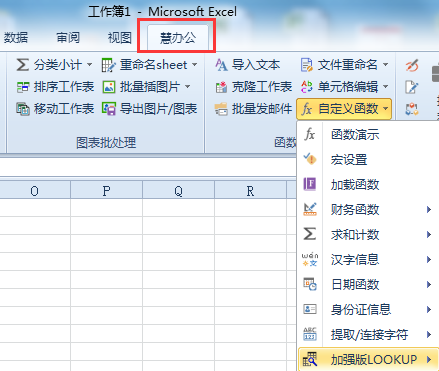Image resolution: width=439 pixels, height=371 pixels.
Task: Choose 函数演示 from the menu
Action: pyautogui.click(x=355, y=135)
